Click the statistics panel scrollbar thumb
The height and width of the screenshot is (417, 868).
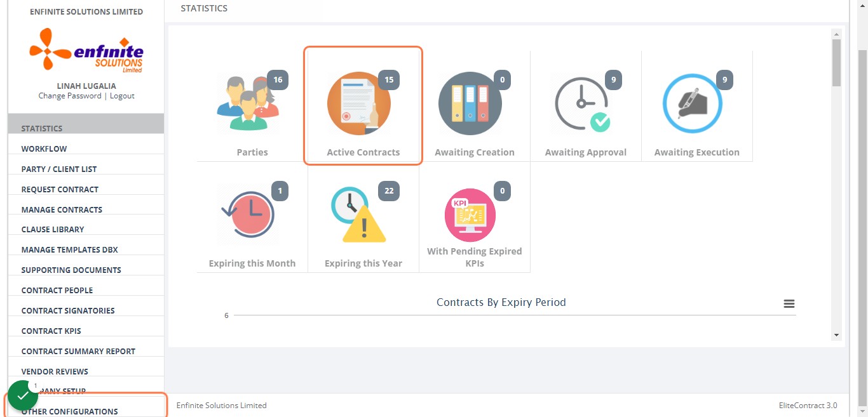point(836,63)
